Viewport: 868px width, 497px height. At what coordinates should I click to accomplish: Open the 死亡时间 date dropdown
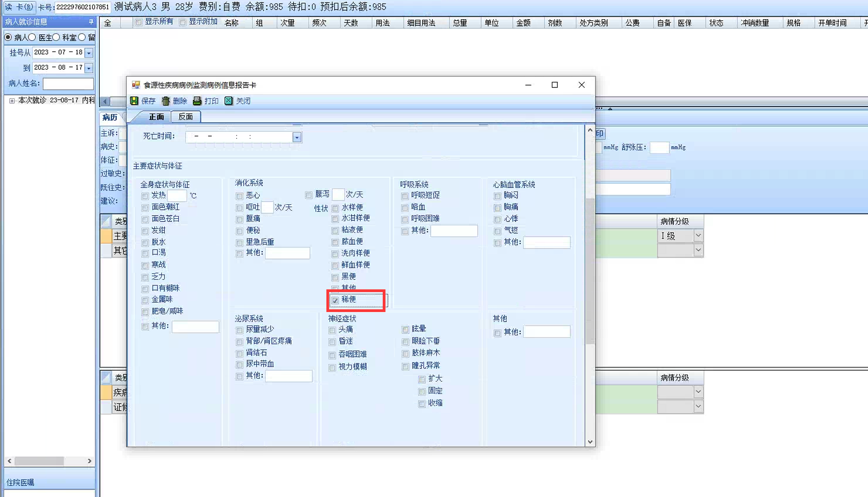[x=297, y=137]
